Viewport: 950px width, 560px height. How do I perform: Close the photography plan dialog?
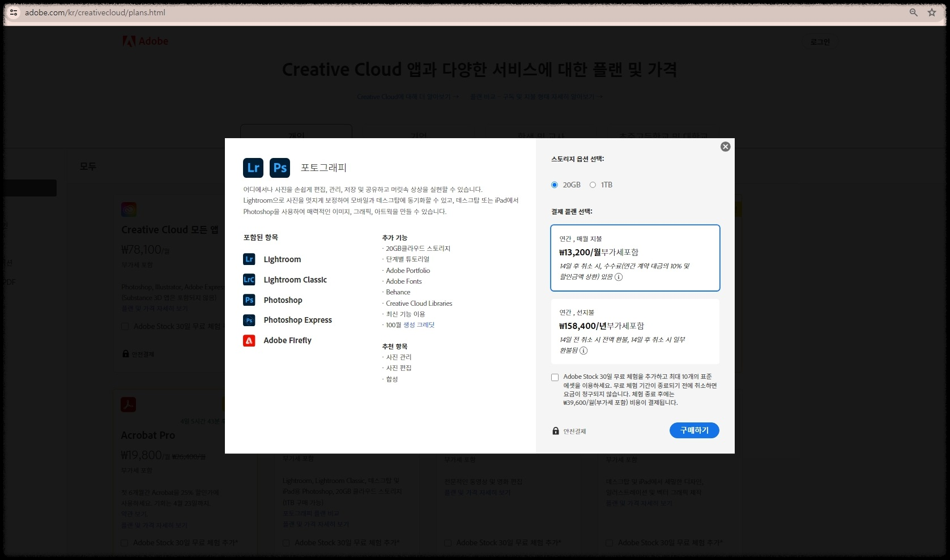(725, 147)
